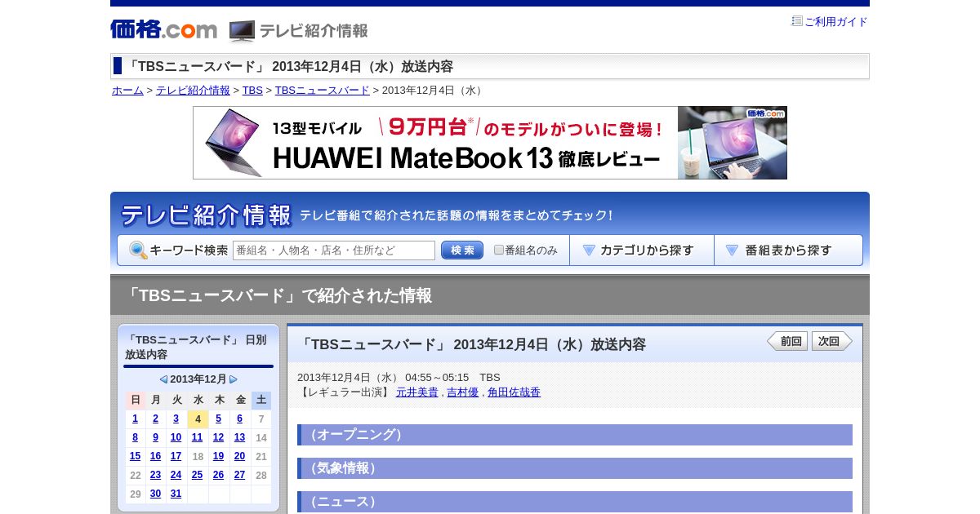Image resolution: width=980 pixels, height=514 pixels.
Task: Select December 8 in the calendar
Action: 135,437
